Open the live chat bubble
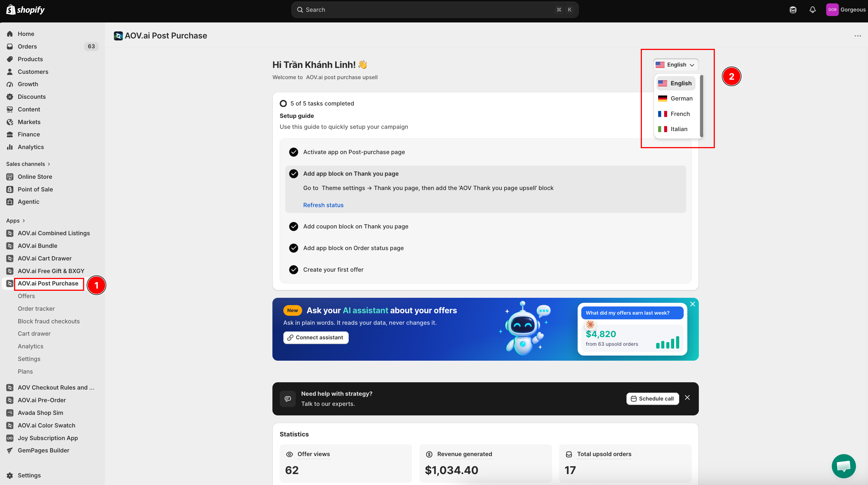The image size is (868, 485). 843,466
